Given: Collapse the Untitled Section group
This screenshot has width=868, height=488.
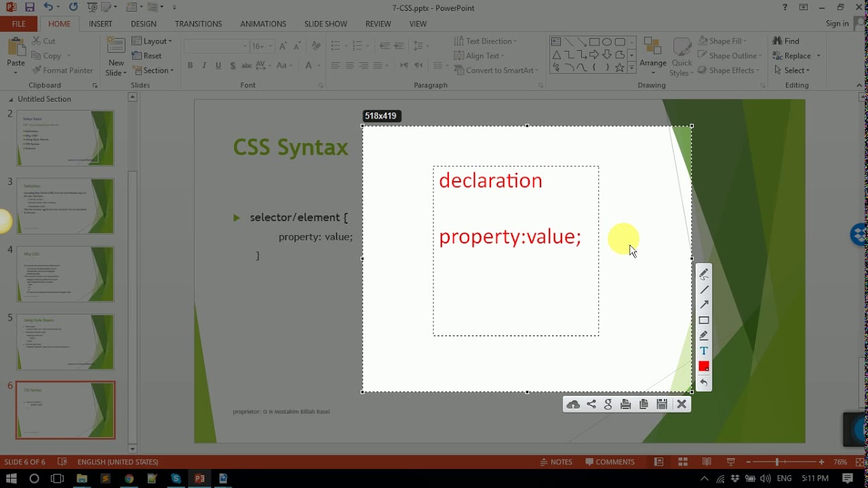Looking at the screenshot, I should pyautogui.click(x=11, y=100).
